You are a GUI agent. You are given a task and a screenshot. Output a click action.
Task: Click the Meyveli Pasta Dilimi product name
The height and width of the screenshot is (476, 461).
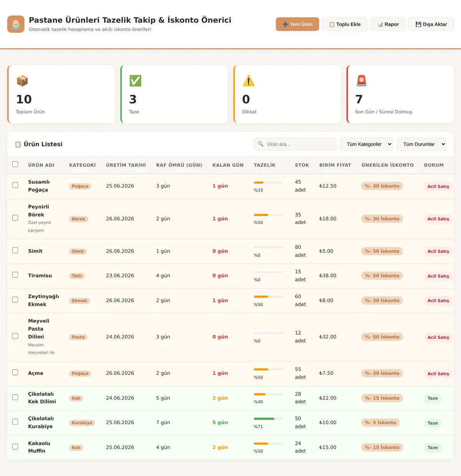click(39, 329)
